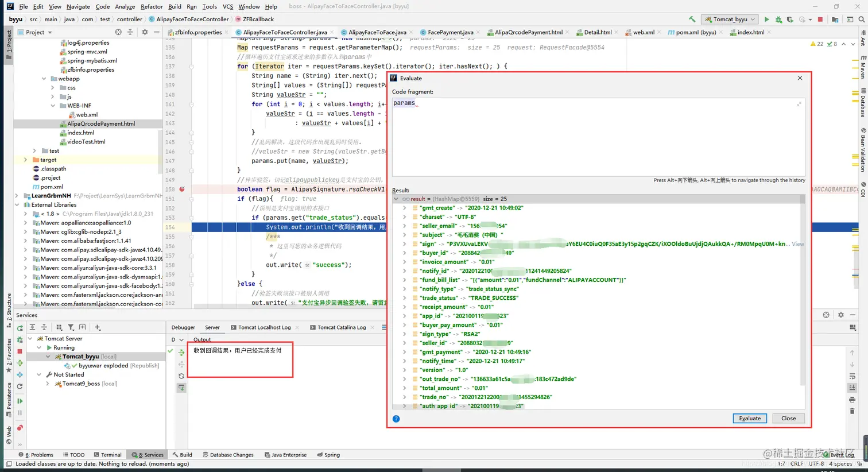Expand the css folder in the Project tree
The width and height of the screenshot is (868, 472).
pyautogui.click(x=53, y=88)
